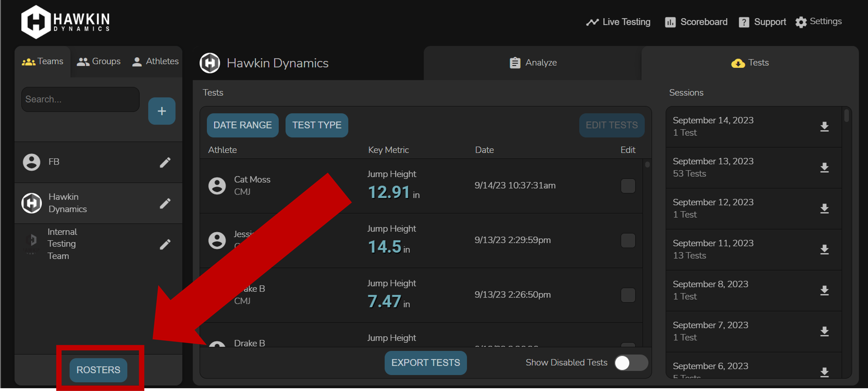Click the team Search field
Image resolution: width=868 pixels, height=391 pixels.
80,99
